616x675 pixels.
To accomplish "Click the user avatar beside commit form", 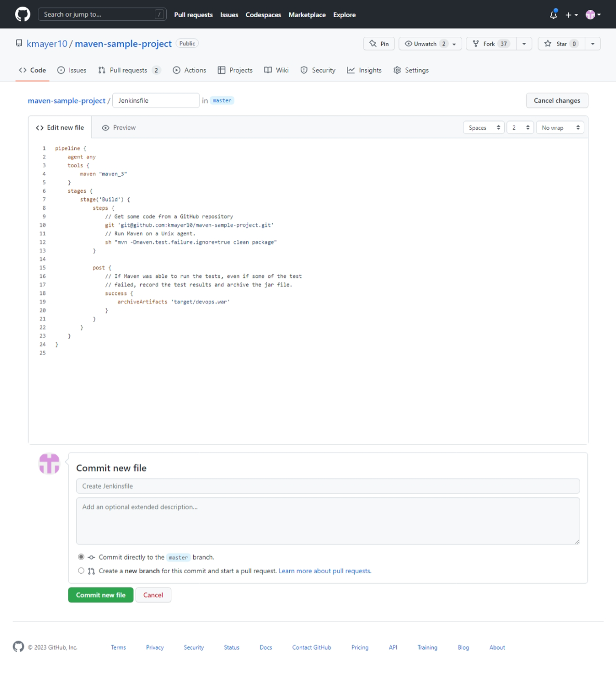I will [49, 464].
